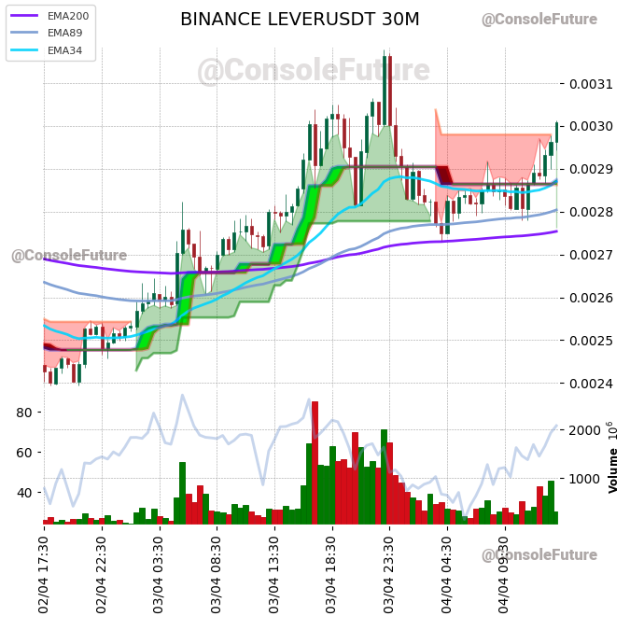The width and height of the screenshot is (644, 644).
Task: Click the 0.0030 price axis label
Action: click(591, 126)
